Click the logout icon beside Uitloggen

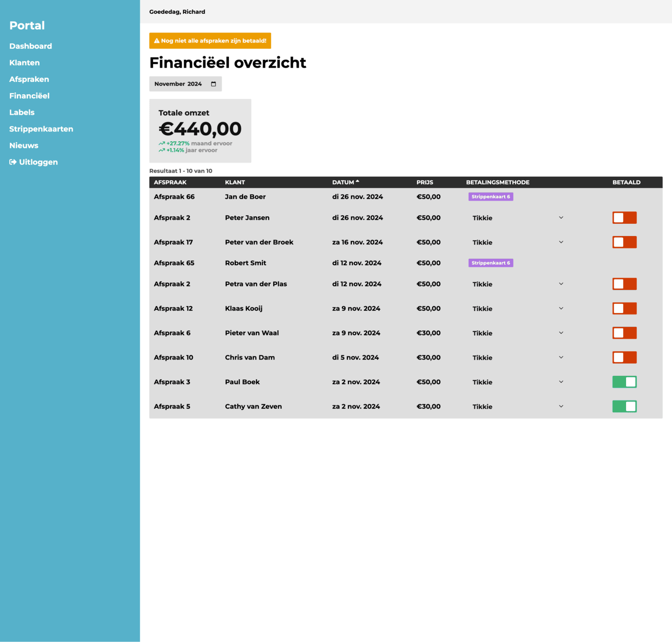coord(13,162)
